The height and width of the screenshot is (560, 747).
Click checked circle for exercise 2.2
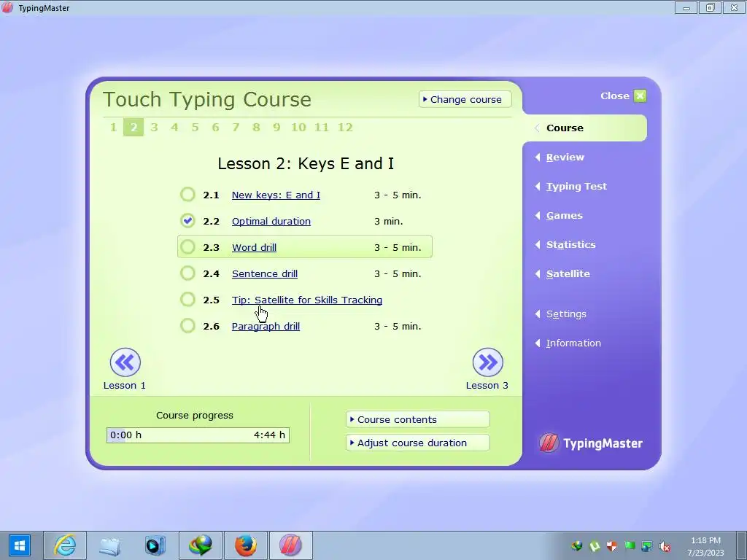pyautogui.click(x=187, y=220)
